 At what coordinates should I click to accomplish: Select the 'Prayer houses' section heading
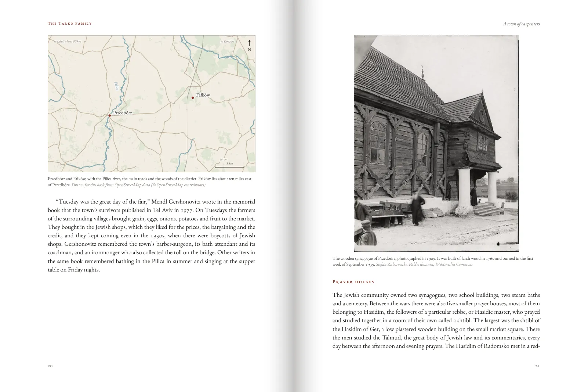[353, 282]
